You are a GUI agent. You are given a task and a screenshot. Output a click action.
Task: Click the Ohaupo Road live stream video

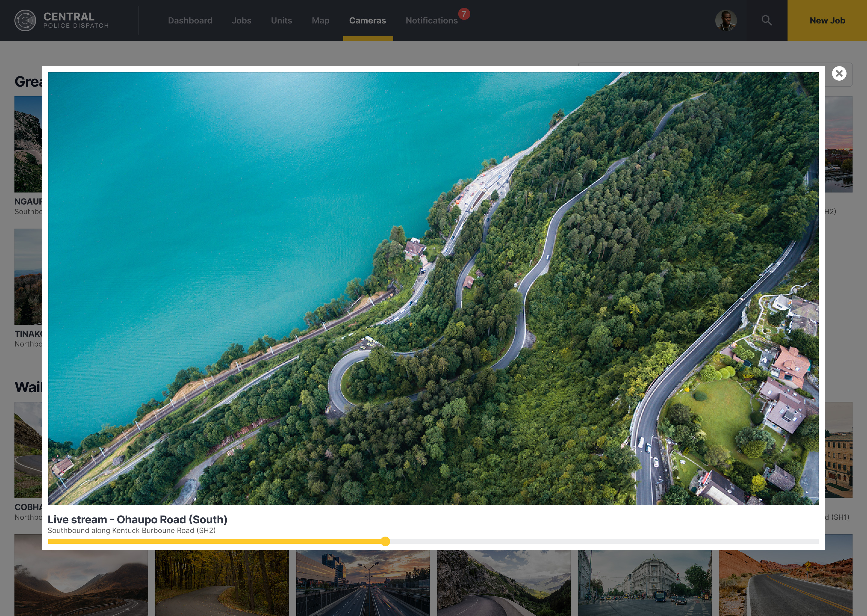tap(433, 288)
